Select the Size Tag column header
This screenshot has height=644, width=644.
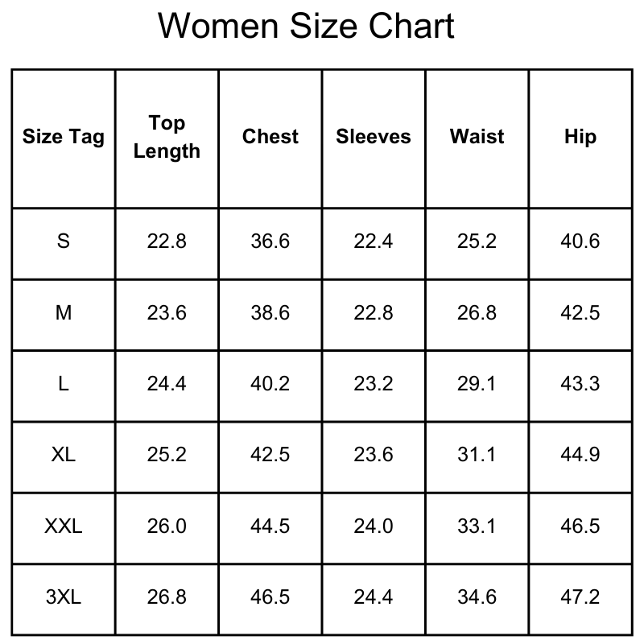click(x=64, y=137)
